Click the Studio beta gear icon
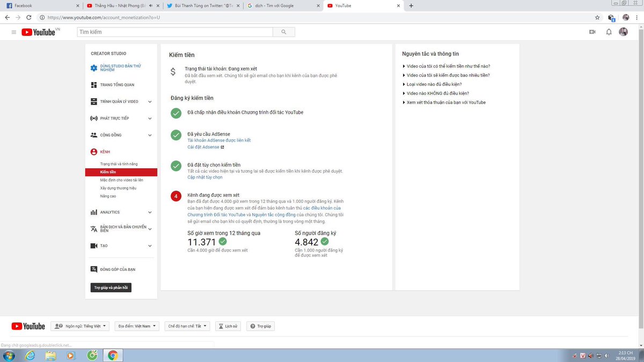This screenshot has width=644, height=362. (94, 68)
